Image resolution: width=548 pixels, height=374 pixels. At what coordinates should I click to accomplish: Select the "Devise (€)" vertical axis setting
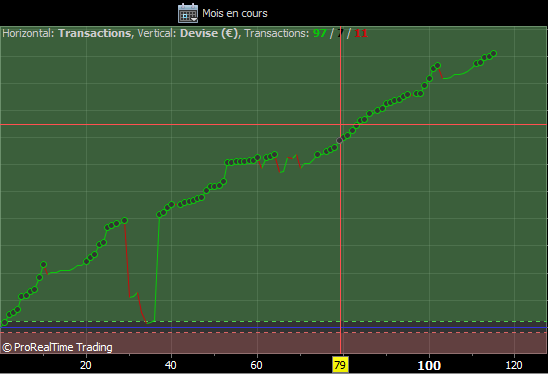(x=209, y=33)
